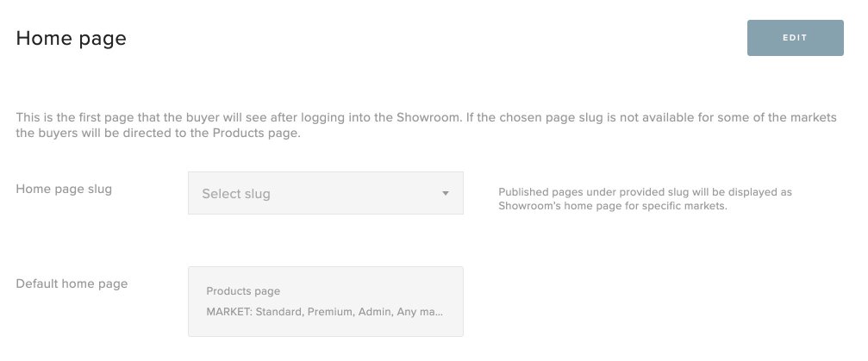Screen dimensions: 868x361
Task: Click the Products page entry text
Action: pyautogui.click(x=243, y=291)
